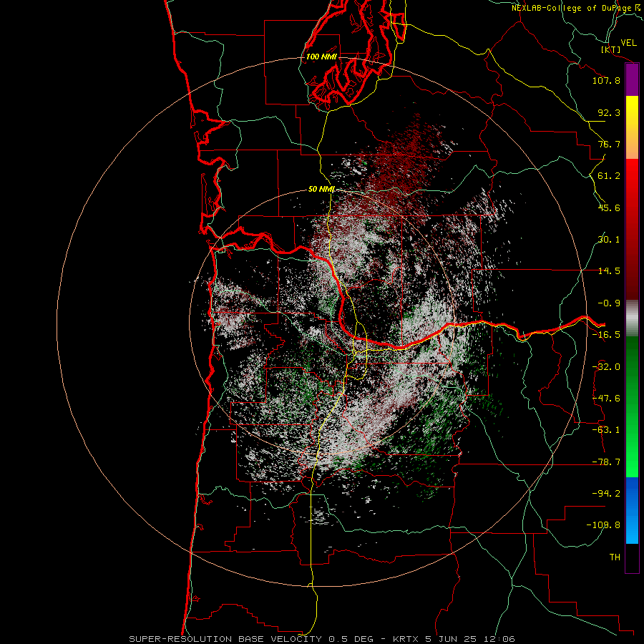Image resolution: width=644 pixels, height=644 pixels.
Task: Click the purple segment of the velocity color bar
Action: pyautogui.click(x=632, y=79)
